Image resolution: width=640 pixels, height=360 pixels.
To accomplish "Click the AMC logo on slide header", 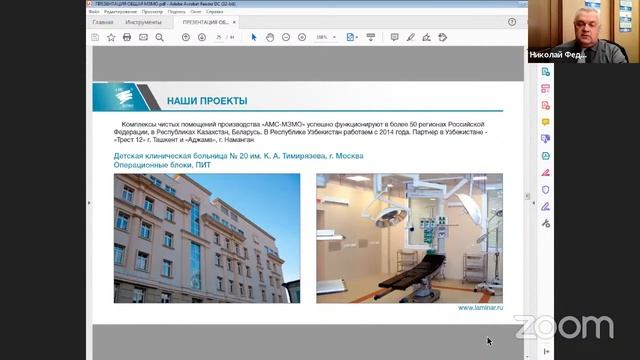I will 124,97.
